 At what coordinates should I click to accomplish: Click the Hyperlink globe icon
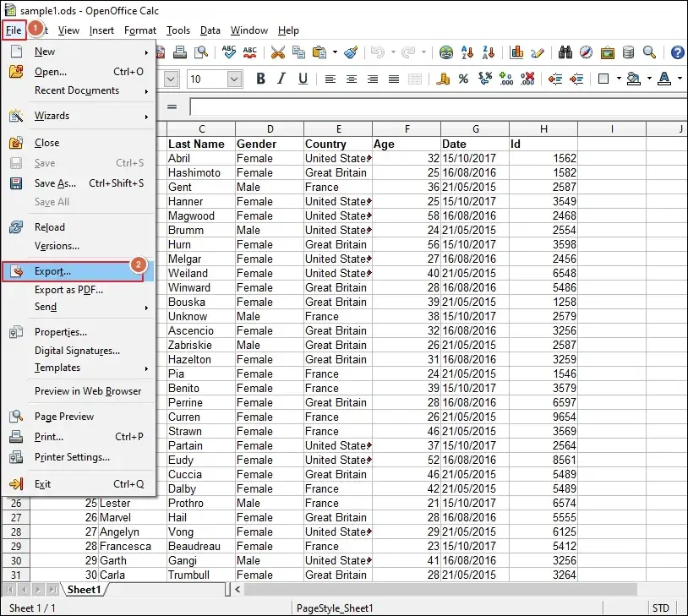tap(446, 52)
